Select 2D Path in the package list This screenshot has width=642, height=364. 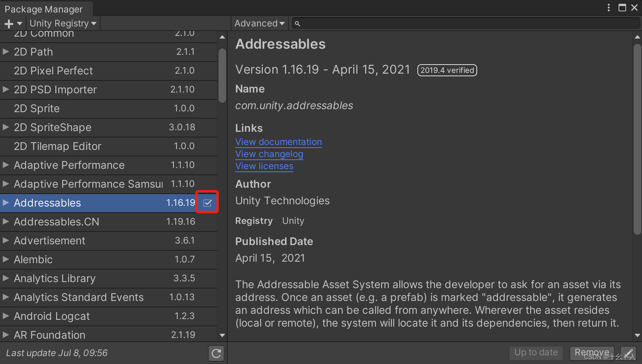(109, 52)
